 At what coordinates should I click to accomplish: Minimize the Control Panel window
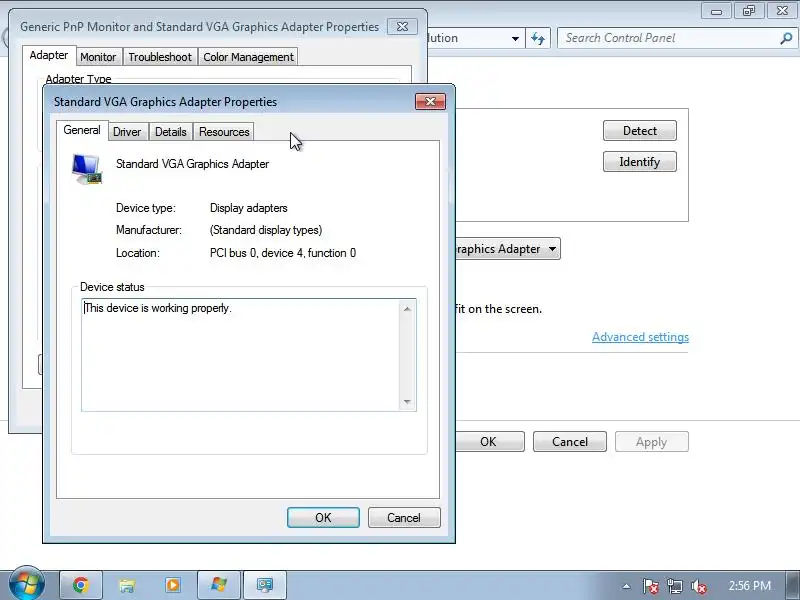(716, 10)
